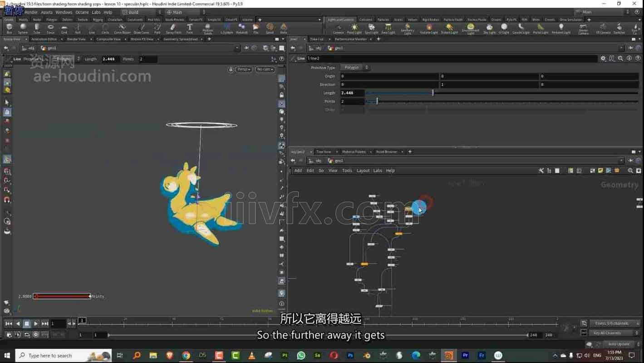Click the Sky Light shelf tool

point(489,29)
